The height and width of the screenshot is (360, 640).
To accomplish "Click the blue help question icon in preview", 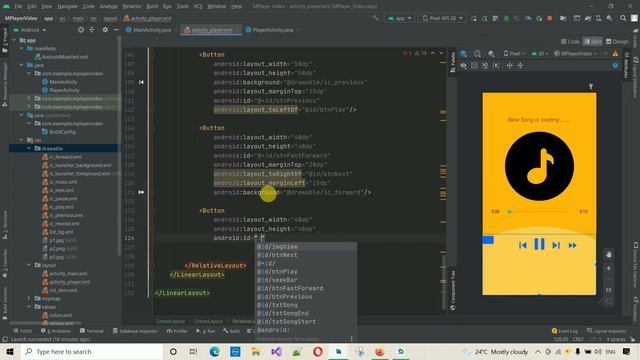I will tap(615, 65).
